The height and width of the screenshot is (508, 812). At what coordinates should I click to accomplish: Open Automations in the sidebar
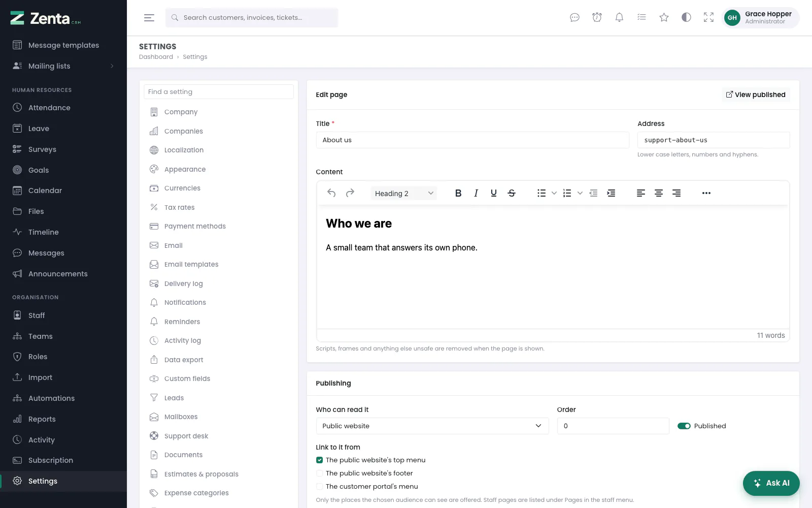point(63,398)
